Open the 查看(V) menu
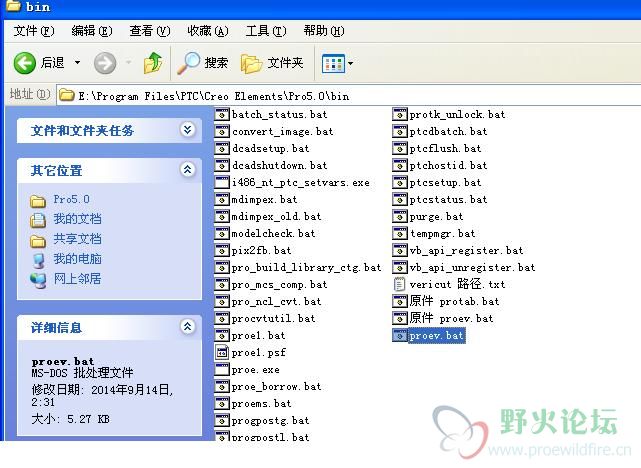Viewport: 641px width, 468px height. coord(150,31)
